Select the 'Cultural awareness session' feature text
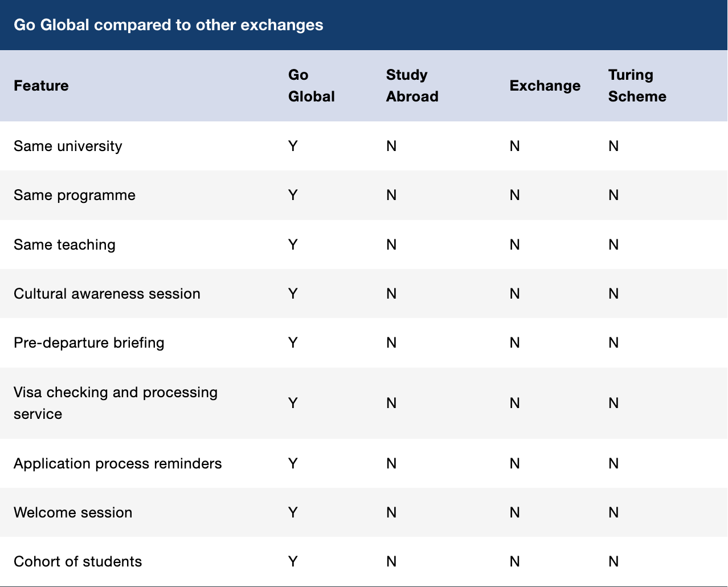The image size is (728, 587). click(x=107, y=293)
